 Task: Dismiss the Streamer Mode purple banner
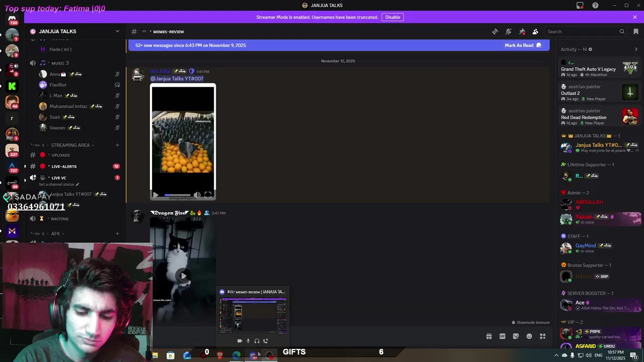coord(635,17)
